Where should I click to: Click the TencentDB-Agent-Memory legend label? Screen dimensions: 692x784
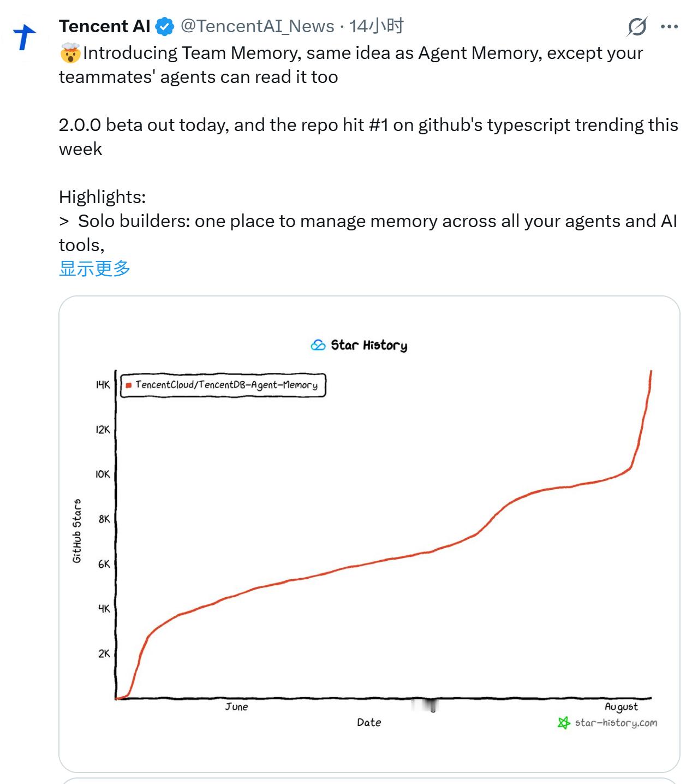point(226,385)
